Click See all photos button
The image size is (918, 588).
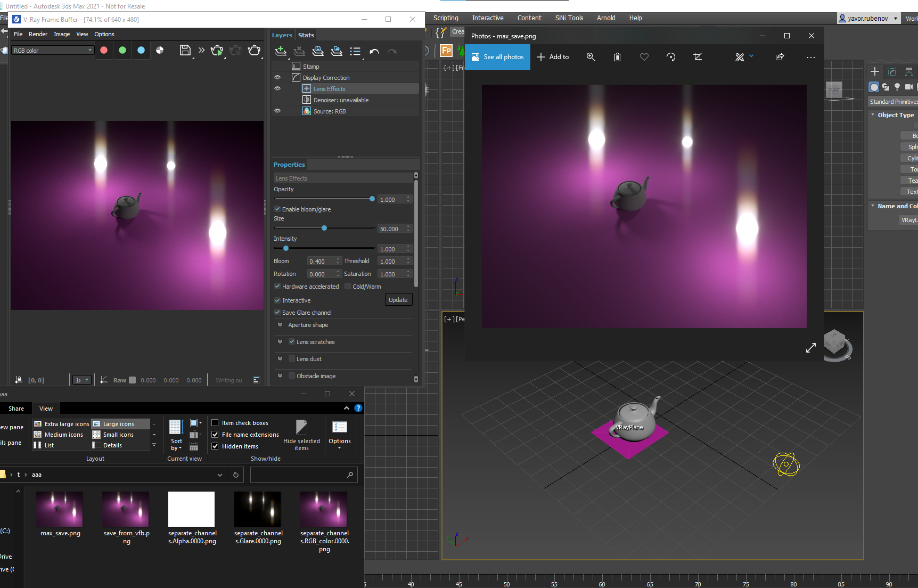[x=498, y=57]
